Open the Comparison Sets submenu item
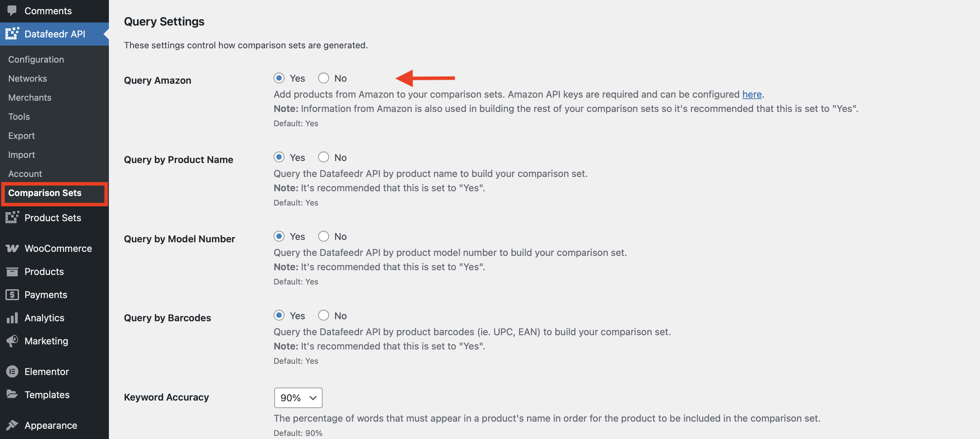Image resolution: width=980 pixels, height=439 pixels. click(45, 193)
